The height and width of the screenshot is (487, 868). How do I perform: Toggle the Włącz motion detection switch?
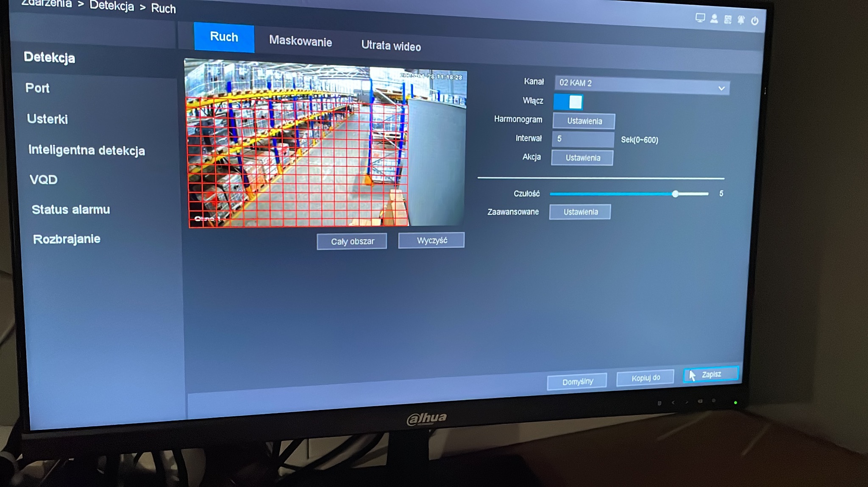tap(568, 102)
